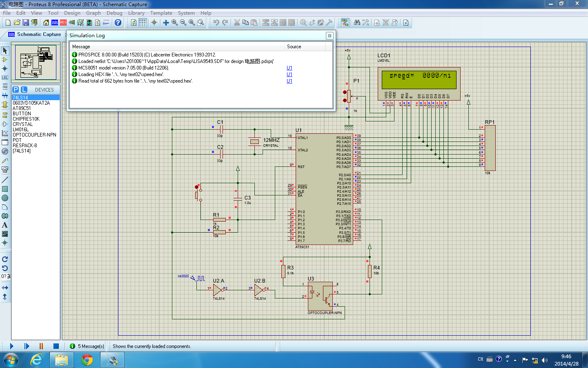Zoom to an area with dashed magnifier
588x368 pixels.
pos(200,22)
